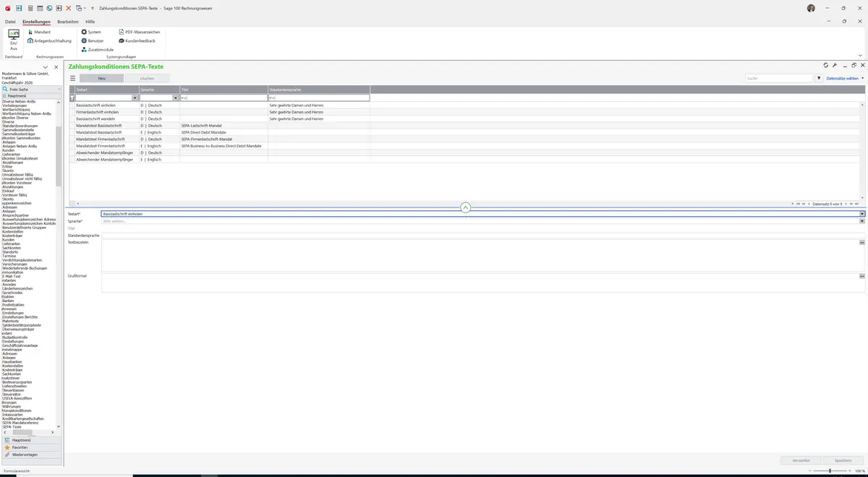Expand the Sprache field dropdown in the form
Viewport: 868px width, 477px height.
click(862, 221)
